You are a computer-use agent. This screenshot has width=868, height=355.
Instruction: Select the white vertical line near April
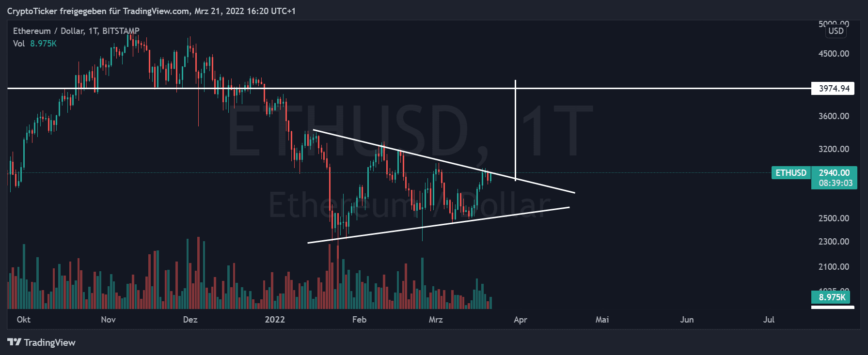pos(515,121)
